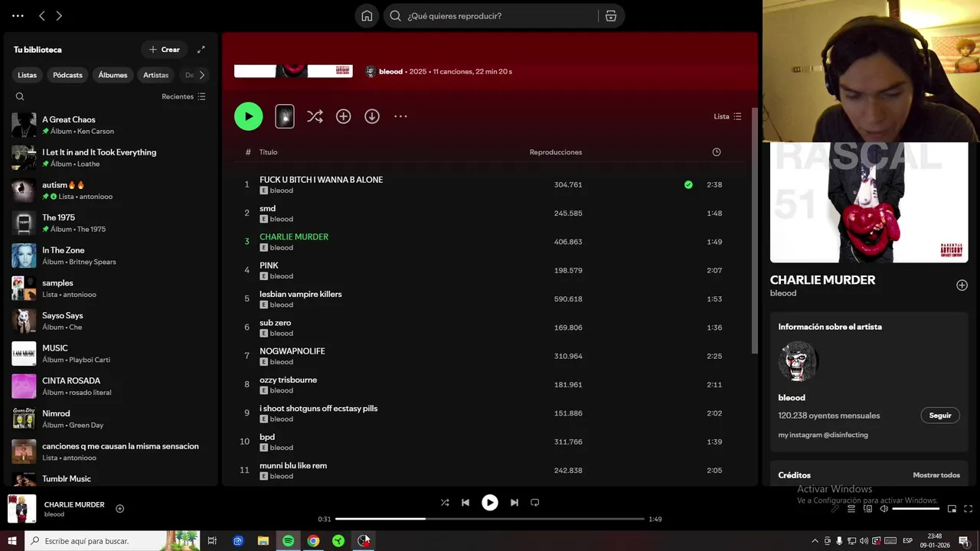The width and height of the screenshot is (980, 551).
Task: Download the album
Action: (x=372, y=116)
